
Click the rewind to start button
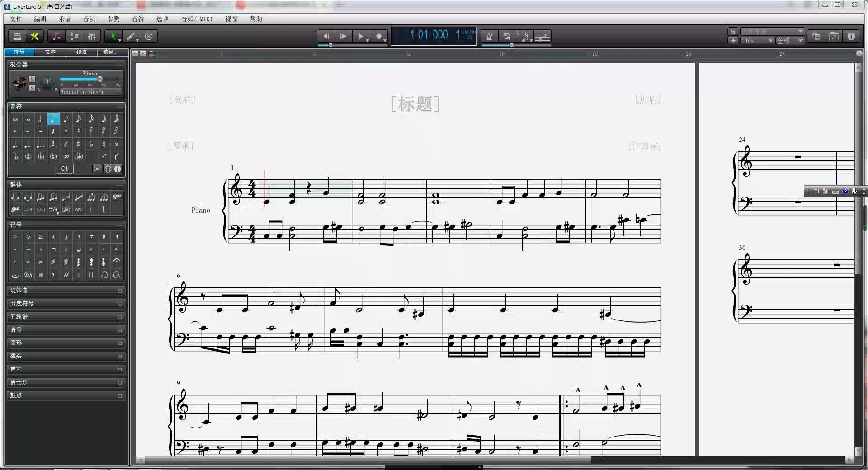click(325, 36)
